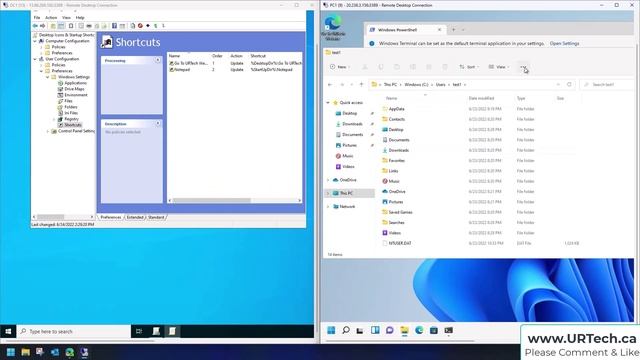Click the Search test1 box in Explorer

[x=607, y=84]
